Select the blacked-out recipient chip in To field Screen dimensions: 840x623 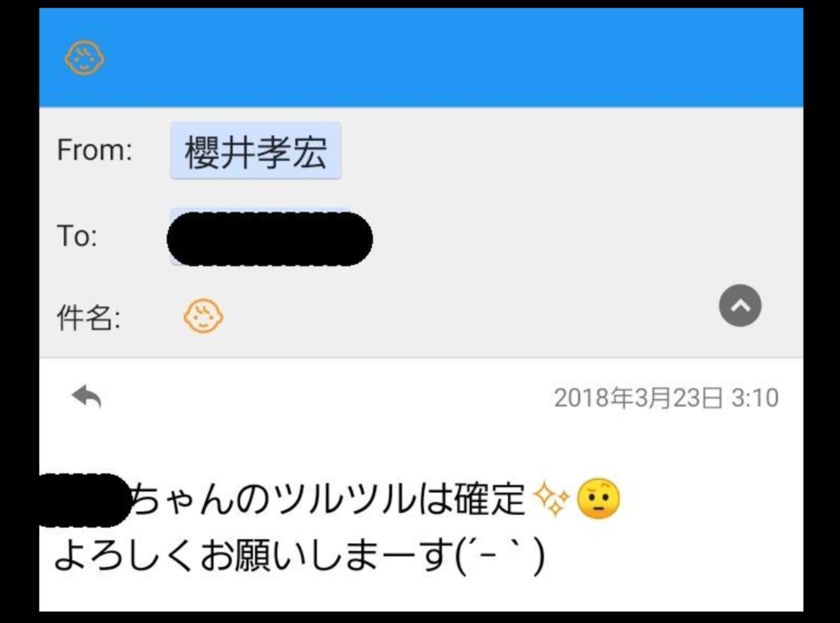pyautogui.click(x=270, y=238)
